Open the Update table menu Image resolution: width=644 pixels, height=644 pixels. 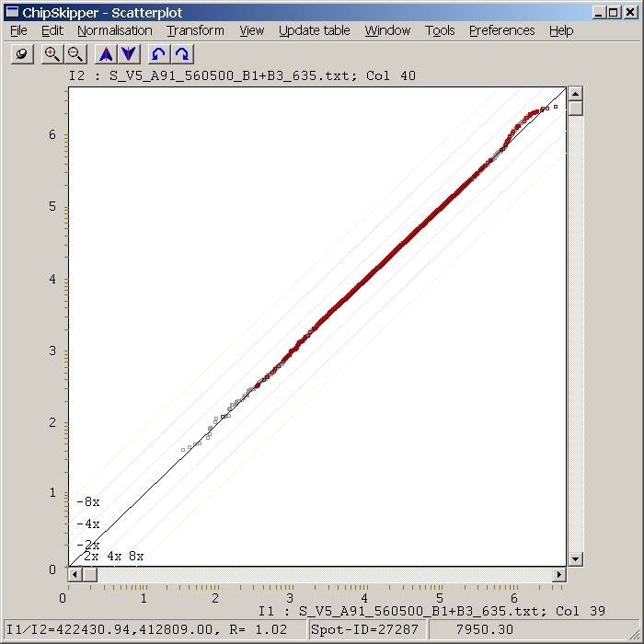pos(314,30)
